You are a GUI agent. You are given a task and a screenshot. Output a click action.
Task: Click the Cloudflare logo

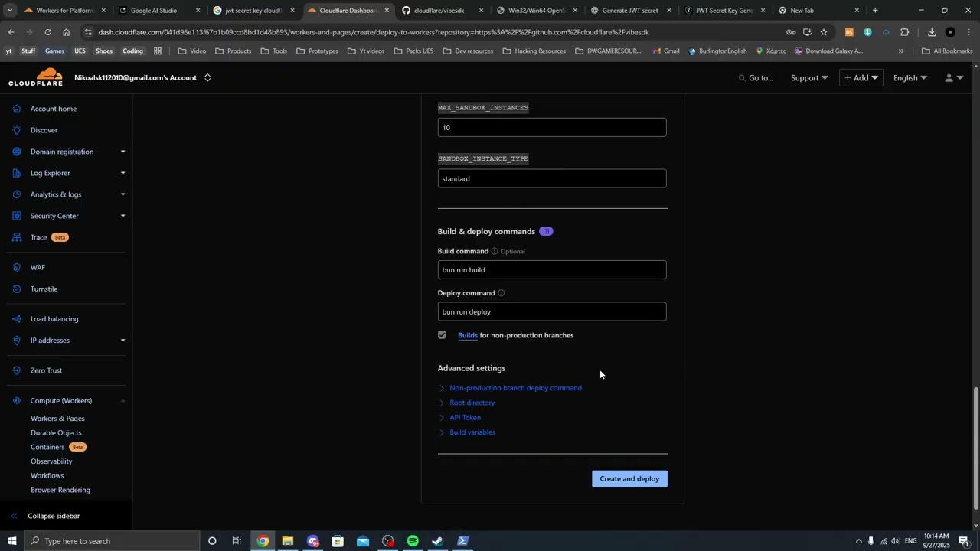point(36,77)
